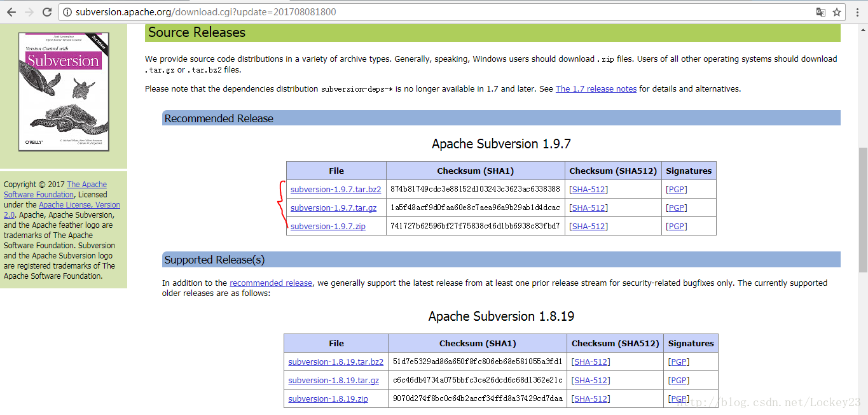This screenshot has height=415, width=868.
Task: Click SHA1 value c6c46db4734a075bbfc3ce26dcd6c68d1362e21c
Action: [x=478, y=380]
